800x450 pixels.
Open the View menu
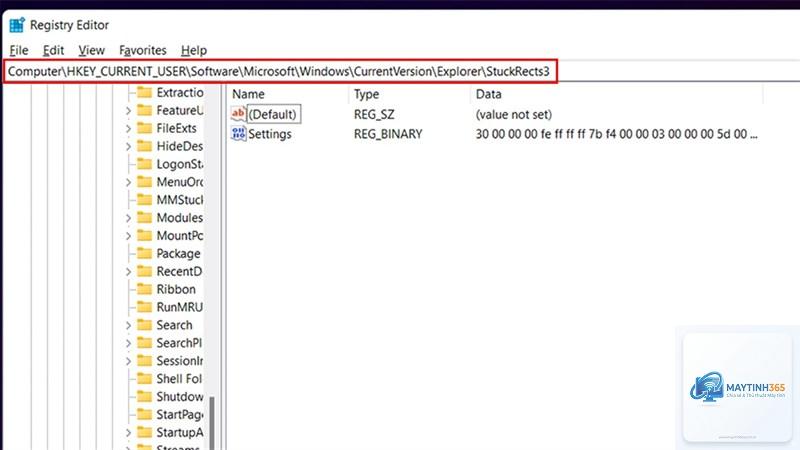coord(91,51)
